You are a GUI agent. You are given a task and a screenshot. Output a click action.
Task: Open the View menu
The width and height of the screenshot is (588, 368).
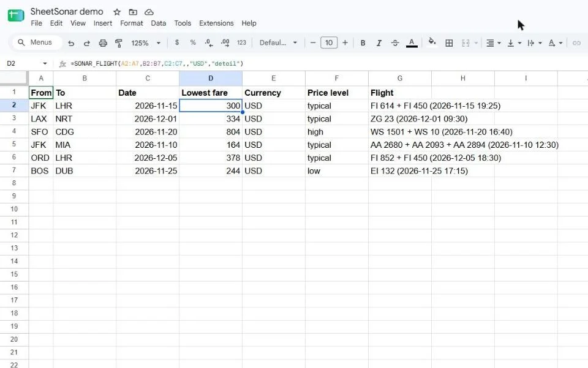click(78, 23)
